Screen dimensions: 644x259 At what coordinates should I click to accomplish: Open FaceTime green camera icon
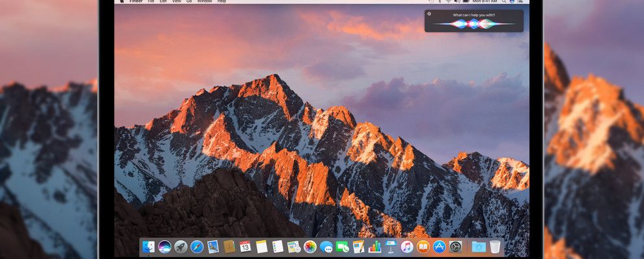point(342,247)
